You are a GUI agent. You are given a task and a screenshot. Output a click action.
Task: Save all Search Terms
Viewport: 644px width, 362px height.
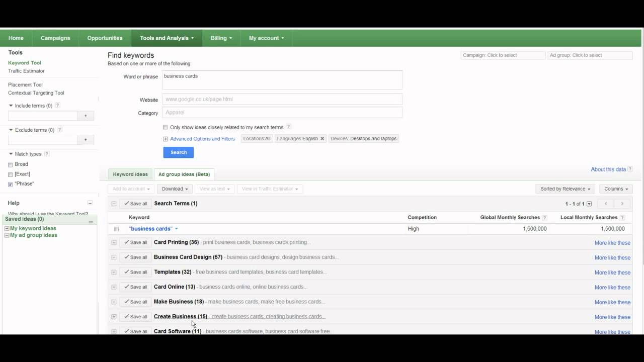click(x=135, y=204)
